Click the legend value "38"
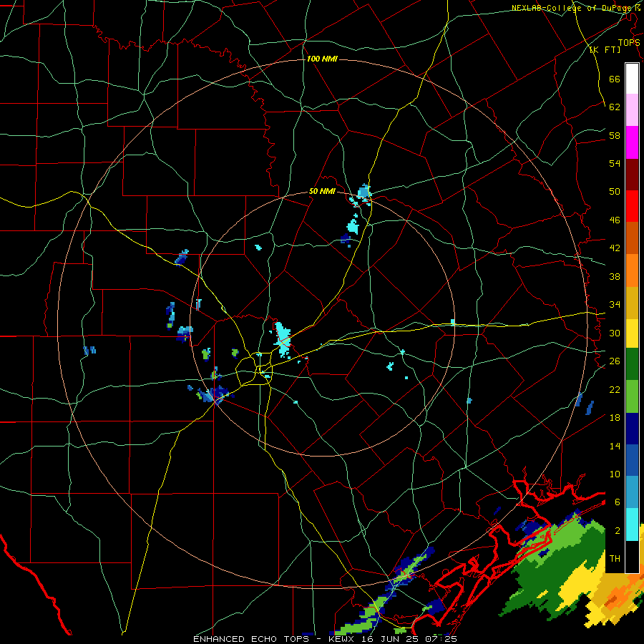644x644 pixels. pos(615,276)
